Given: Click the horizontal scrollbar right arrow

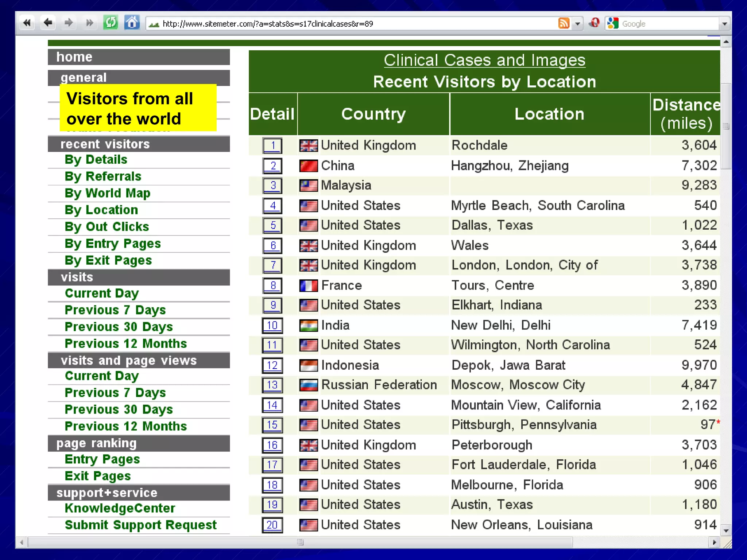Looking at the screenshot, I should pyautogui.click(x=714, y=542).
